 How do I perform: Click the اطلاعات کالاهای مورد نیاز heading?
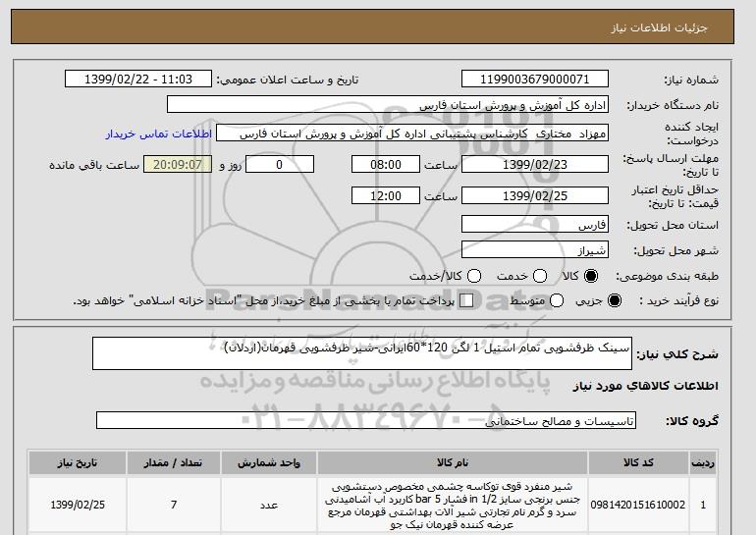(x=646, y=386)
